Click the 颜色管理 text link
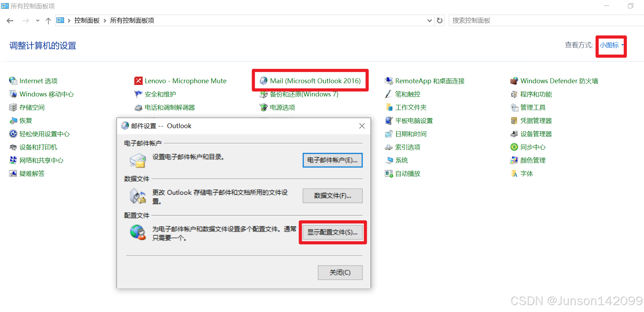The image size is (644, 312). pos(533,160)
